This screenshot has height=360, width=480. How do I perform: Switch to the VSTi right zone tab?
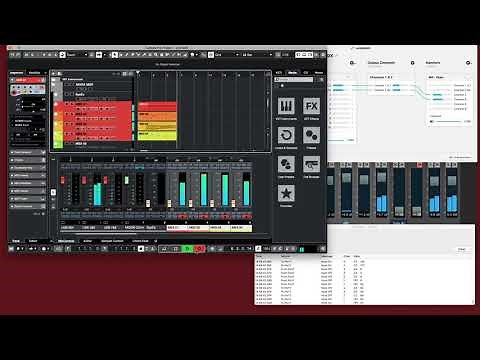tap(279, 72)
